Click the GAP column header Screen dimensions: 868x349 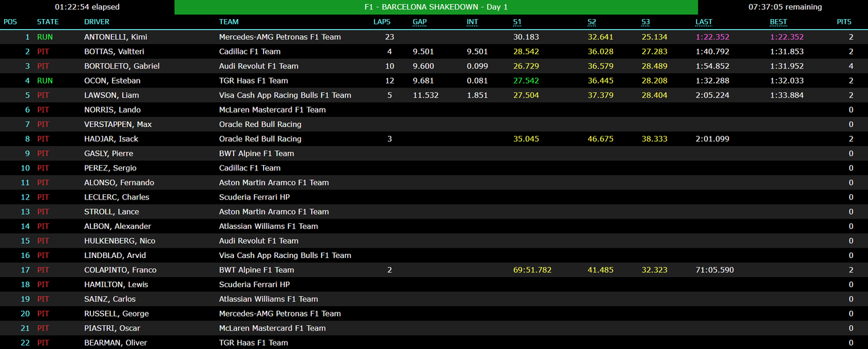coord(420,22)
